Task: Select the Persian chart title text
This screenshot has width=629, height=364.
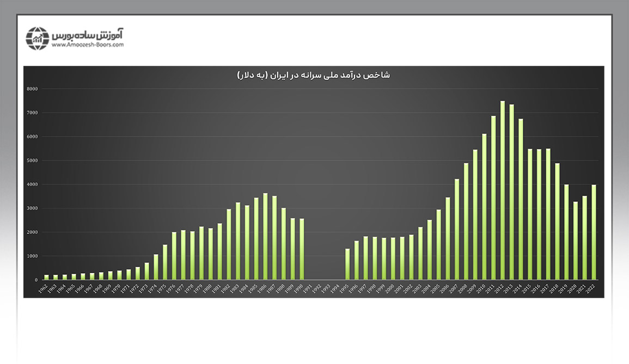Action: (x=313, y=75)
